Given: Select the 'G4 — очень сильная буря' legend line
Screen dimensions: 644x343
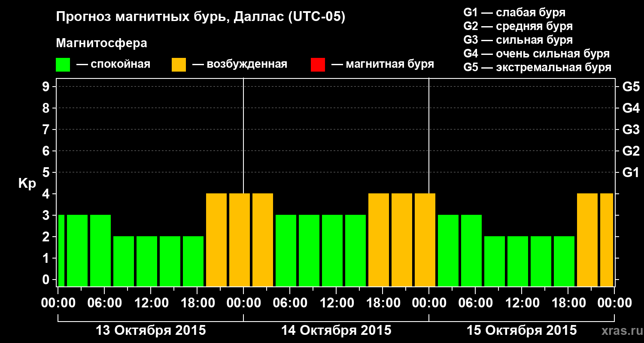Looking at the screenshot, I should point(536,54).
